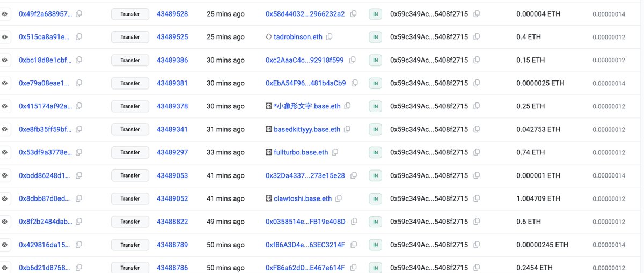
Task: Click IN badge in the 0.25 ETH row
Action: (375, 106)
